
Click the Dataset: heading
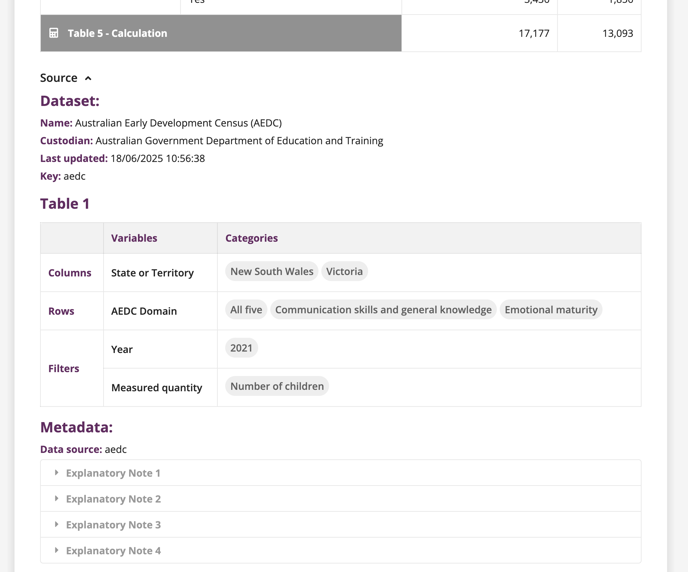[70, 101]
